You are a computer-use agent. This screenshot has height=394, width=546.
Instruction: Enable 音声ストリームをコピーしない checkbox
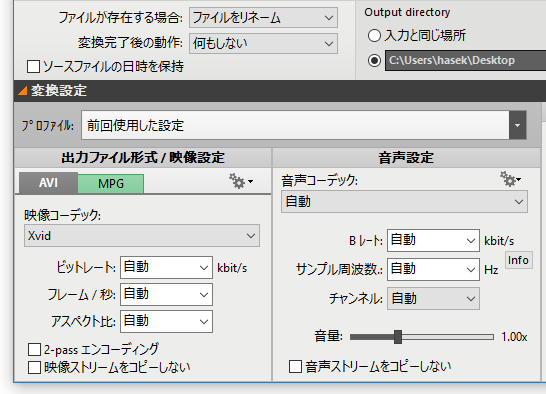pos(295,366)
